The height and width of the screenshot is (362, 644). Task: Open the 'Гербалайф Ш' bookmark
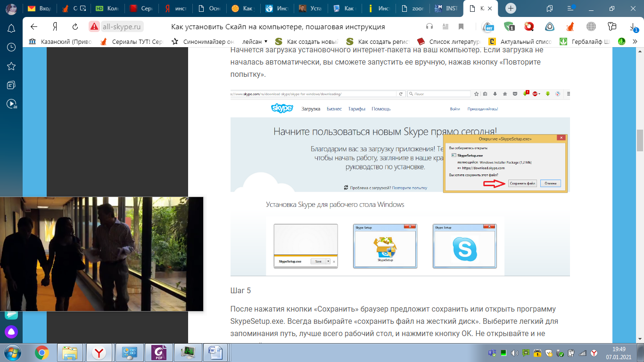click(585, 41)
